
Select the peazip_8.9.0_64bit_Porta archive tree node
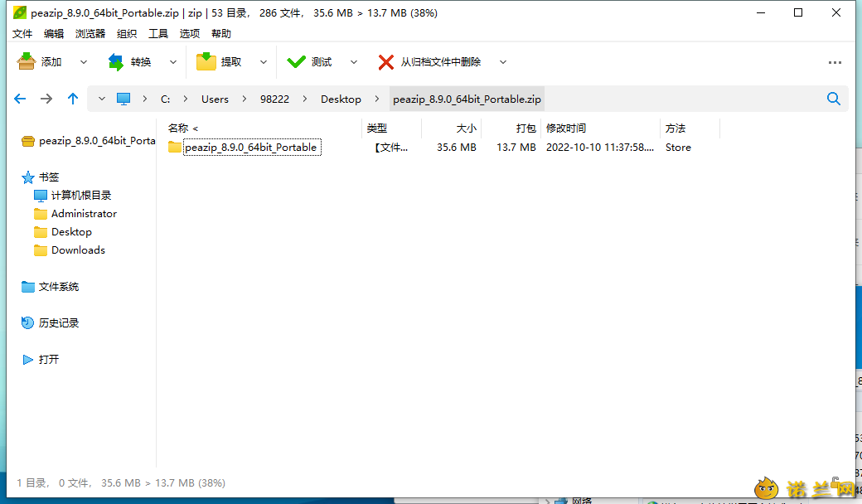88,141
